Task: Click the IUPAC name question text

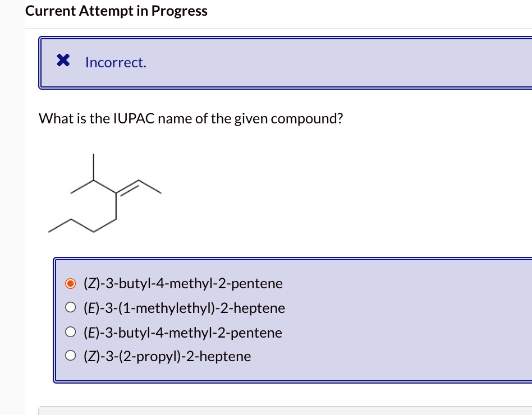Action: point(191,118)
